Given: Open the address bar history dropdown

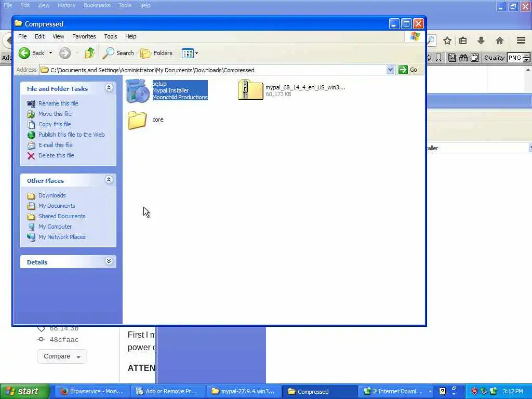Looking at the screenshot, I should (x=390, y=70).
